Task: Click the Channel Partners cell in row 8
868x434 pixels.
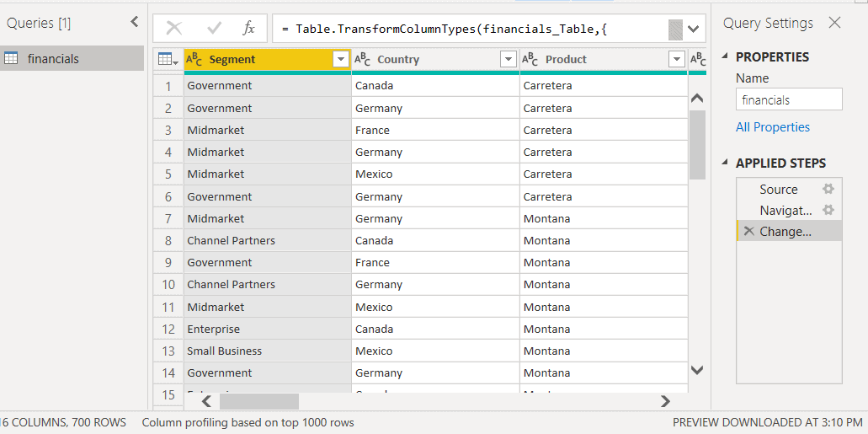Action: [x=268, y=240]
